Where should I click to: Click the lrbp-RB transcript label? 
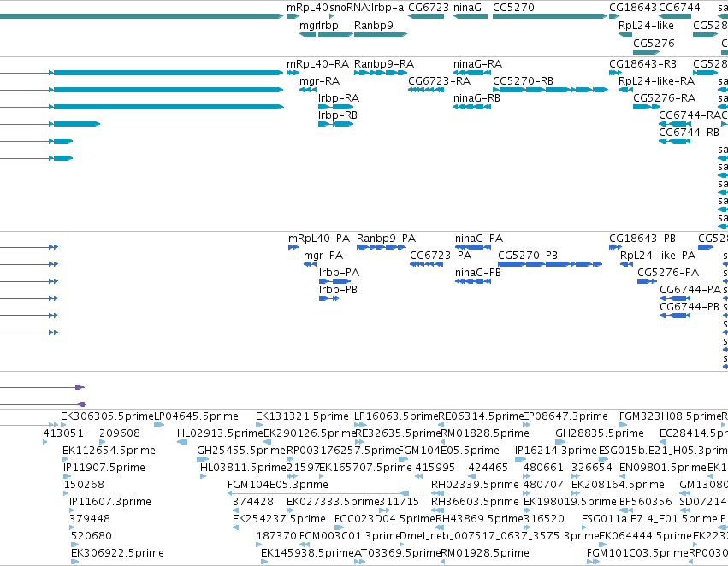338,115
